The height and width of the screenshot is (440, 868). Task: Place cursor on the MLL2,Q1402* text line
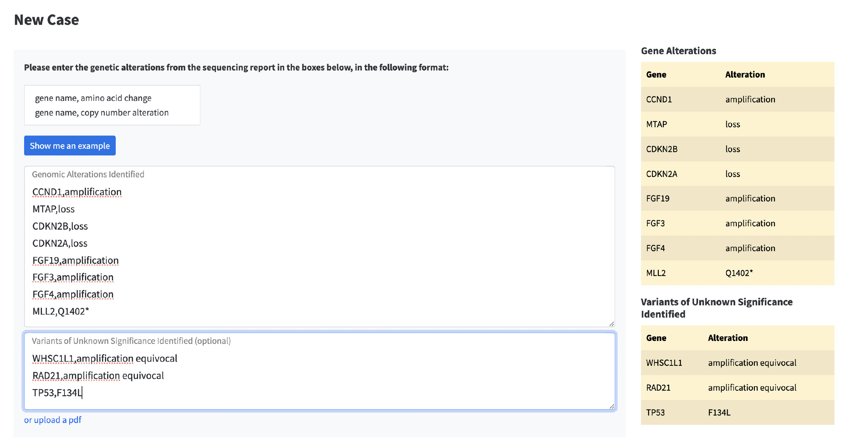[x=60, y=311]
